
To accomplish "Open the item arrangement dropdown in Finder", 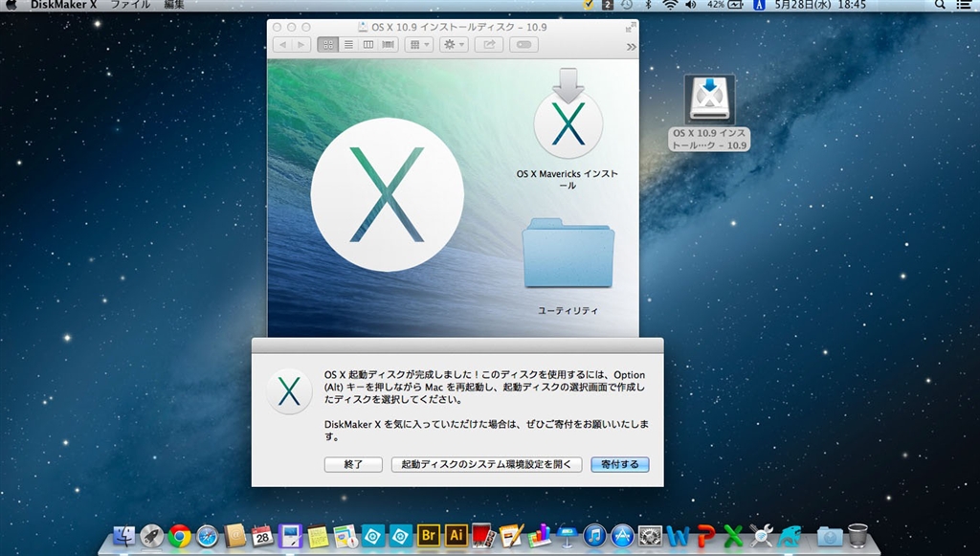I will point(419,45).
